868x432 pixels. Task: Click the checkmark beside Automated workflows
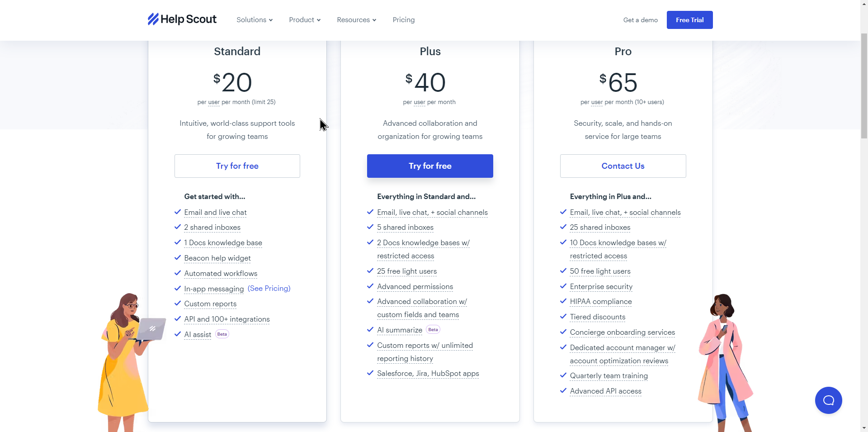[177, 273]
